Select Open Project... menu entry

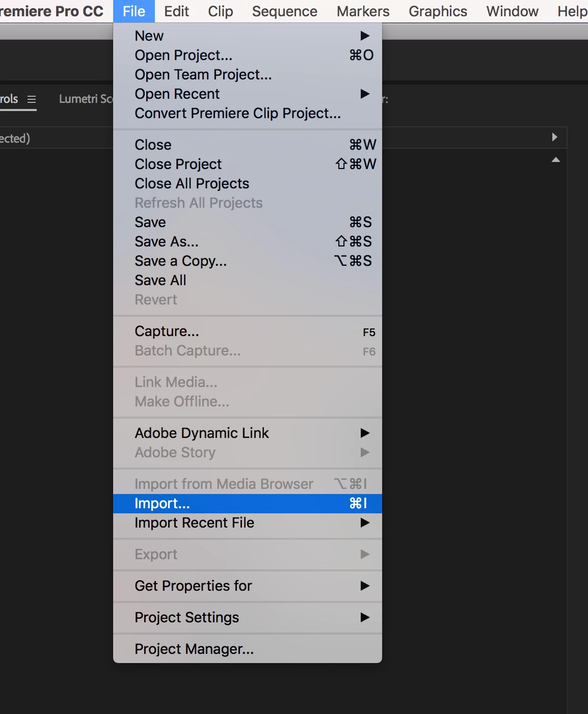pyautogui.click(x=183, y=55)
